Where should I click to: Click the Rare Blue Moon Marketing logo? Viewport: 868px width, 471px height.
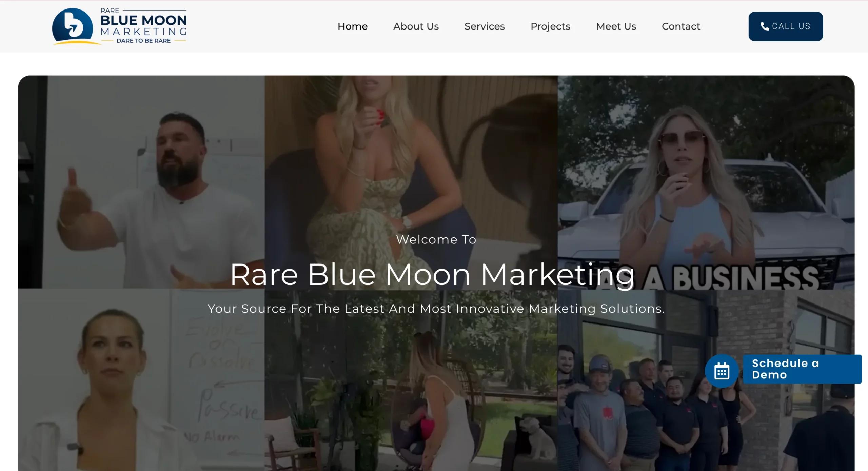(x=119, y=26)
